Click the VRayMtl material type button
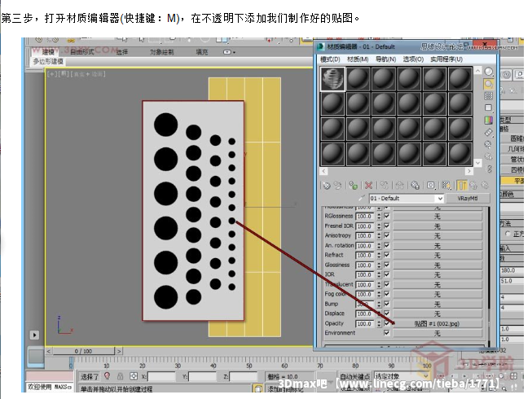 [x=468, y=199]
